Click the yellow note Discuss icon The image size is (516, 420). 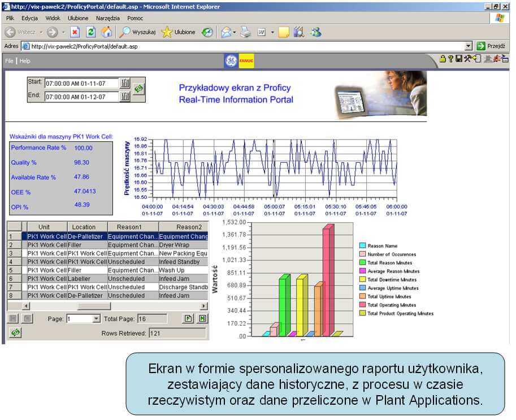click(x=284, y=32)
